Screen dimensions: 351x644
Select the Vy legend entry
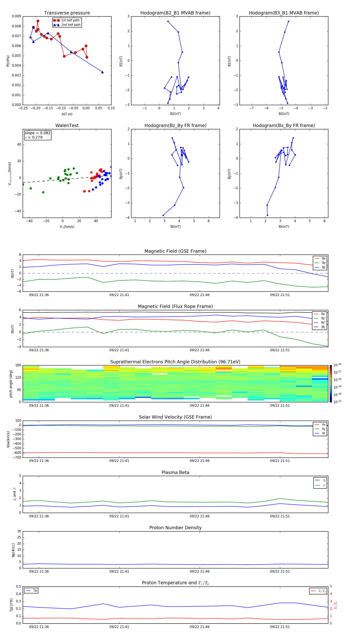point(320,429)
